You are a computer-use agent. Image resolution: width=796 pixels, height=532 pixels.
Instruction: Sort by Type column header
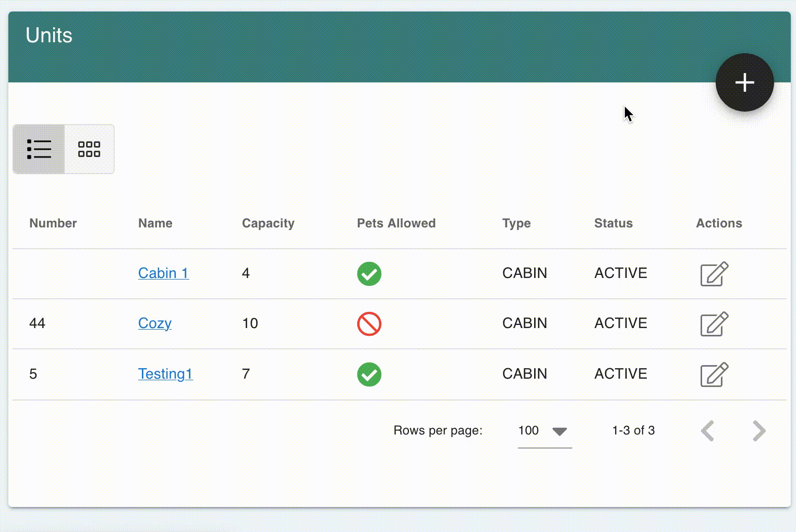click(516, 223)
